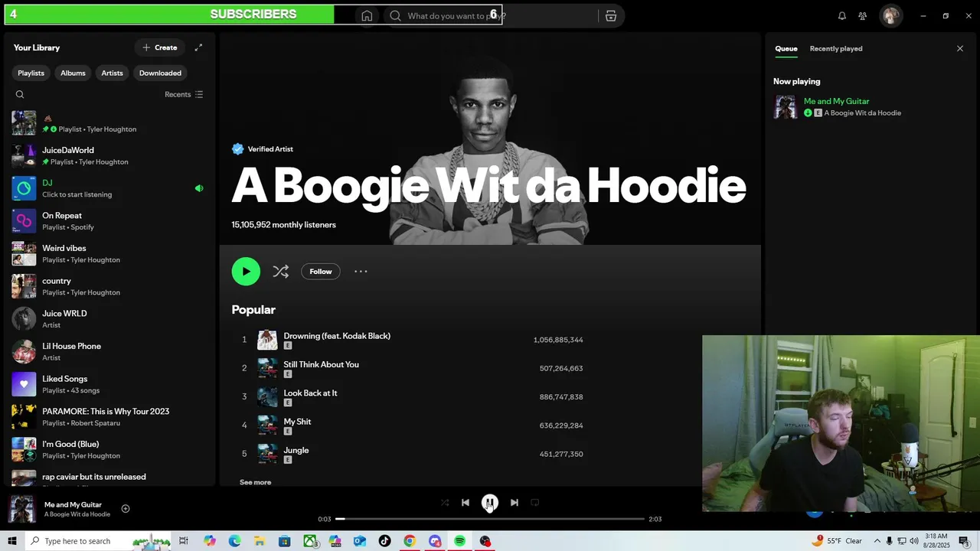Filter library by Albums
The image size is (980, 551).
coord(73,73)
